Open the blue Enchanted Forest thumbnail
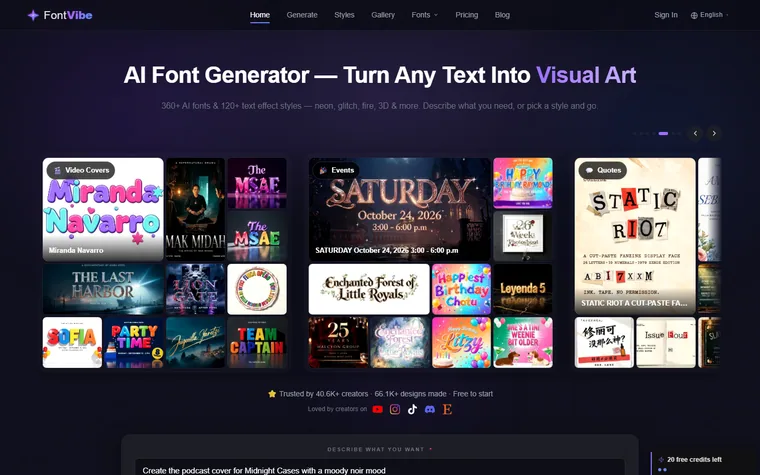 [x=400, y=343]
